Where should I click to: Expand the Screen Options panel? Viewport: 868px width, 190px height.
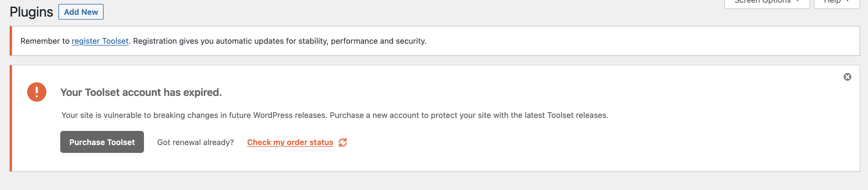pos(767,3)
